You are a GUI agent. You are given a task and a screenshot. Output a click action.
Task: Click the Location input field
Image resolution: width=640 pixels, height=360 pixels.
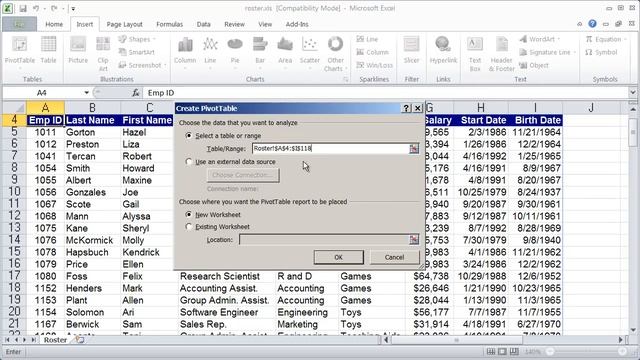click(324, 240)
